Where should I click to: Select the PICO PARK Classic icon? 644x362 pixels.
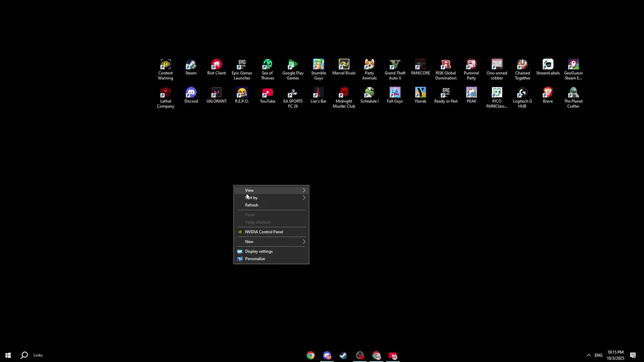point(497,98)
